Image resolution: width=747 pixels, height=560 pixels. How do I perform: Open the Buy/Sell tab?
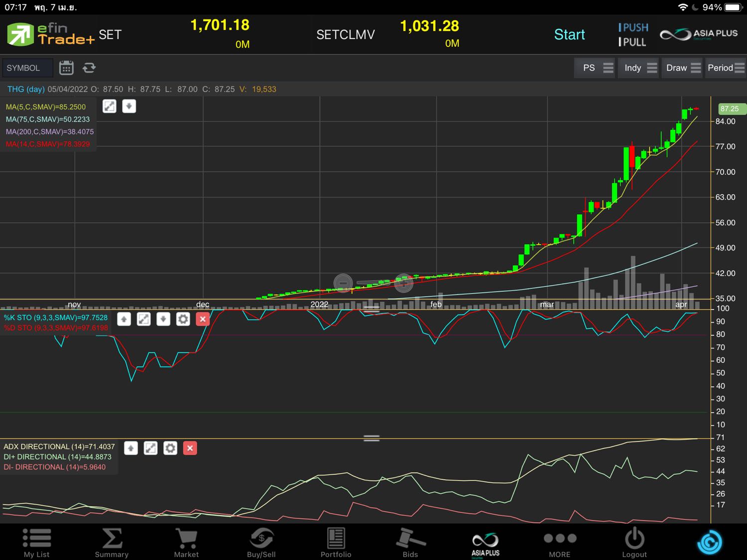tap(261, 543)
